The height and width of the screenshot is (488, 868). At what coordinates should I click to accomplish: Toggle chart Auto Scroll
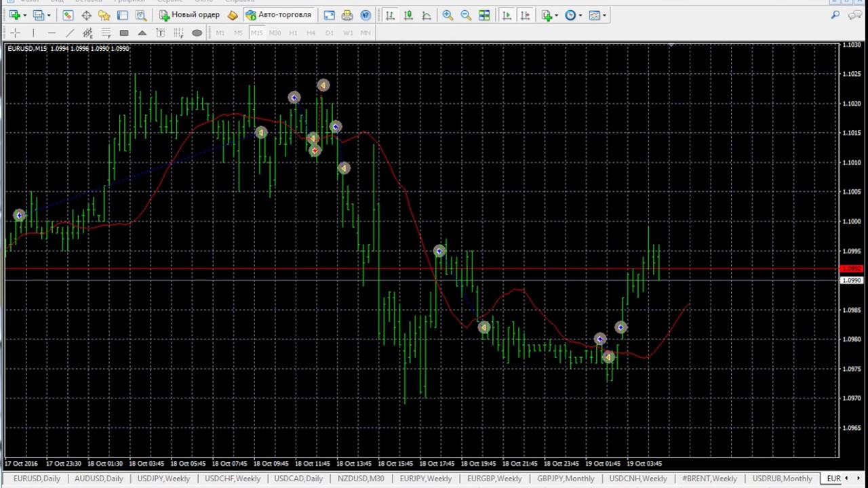coord(507,15)
